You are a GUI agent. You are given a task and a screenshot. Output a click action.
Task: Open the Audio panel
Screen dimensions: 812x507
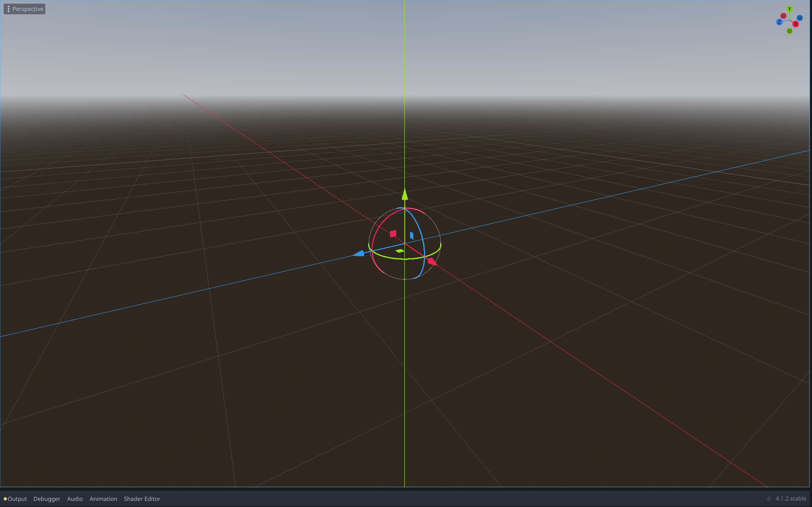75,498
